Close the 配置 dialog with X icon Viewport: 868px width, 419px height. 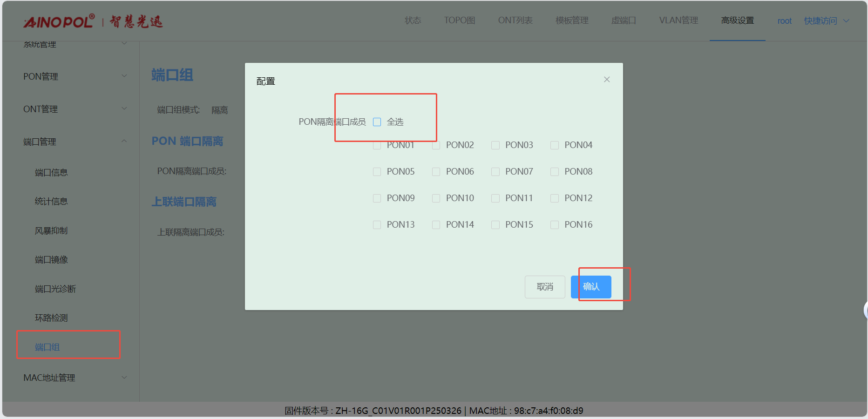pos(606,80)
